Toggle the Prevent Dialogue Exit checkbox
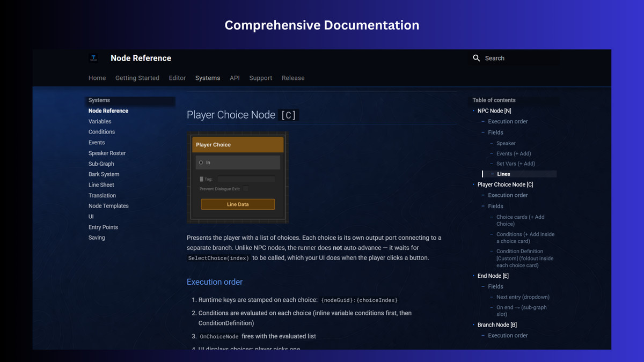The image size is (644, 362). click(x=246, y=189)
